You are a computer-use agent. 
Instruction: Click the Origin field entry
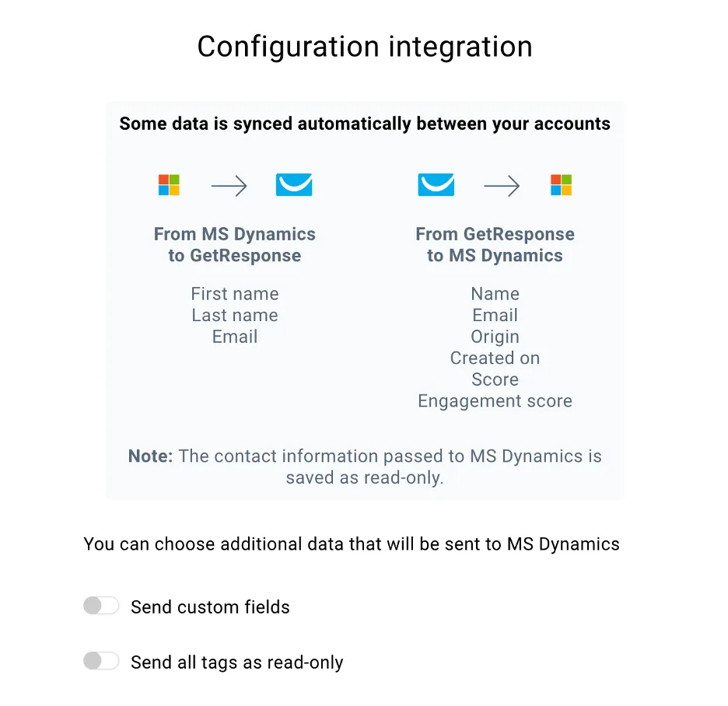pyautogui.click(x=495, y=337)
